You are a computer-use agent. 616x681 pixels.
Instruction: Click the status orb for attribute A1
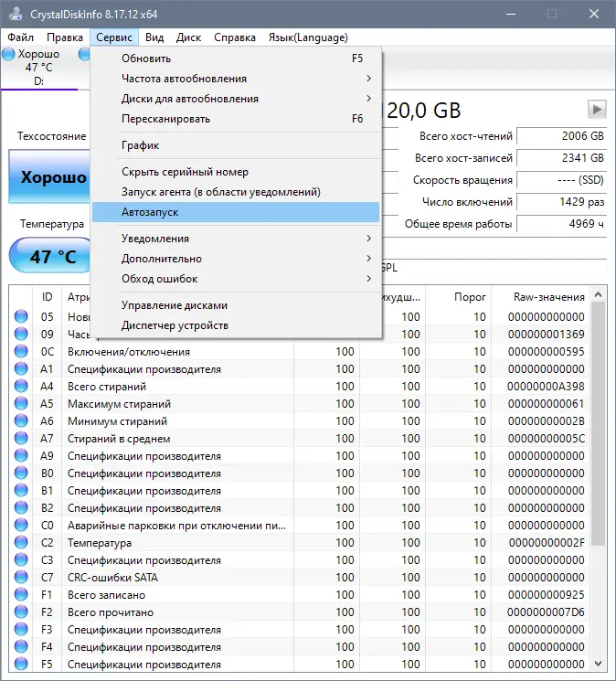[x=21, y=368]
